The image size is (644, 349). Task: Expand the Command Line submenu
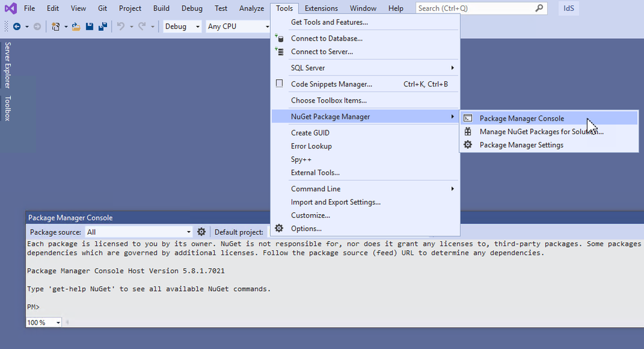point(365,188)
